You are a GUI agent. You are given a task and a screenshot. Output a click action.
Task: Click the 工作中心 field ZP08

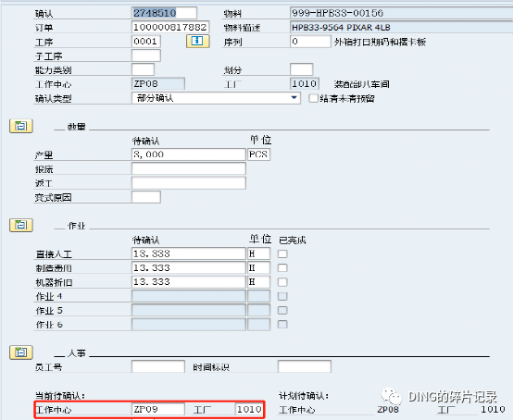tap(158, 83)
